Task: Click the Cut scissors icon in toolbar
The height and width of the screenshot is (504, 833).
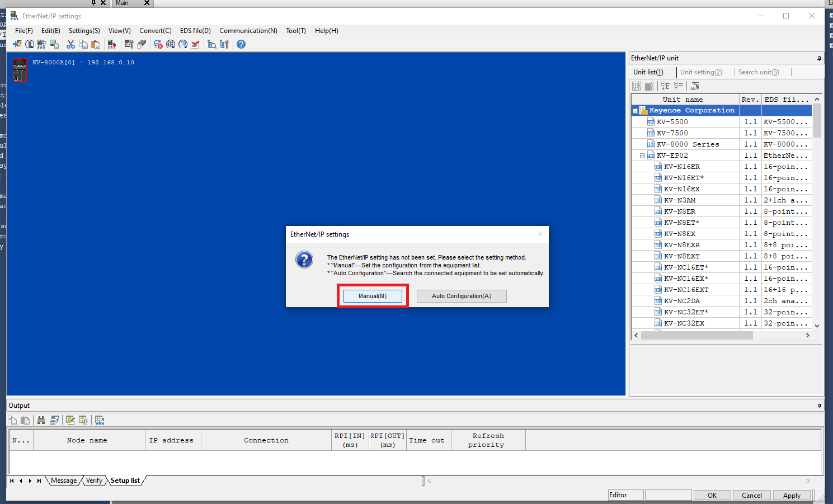Action: click(71, 44)
